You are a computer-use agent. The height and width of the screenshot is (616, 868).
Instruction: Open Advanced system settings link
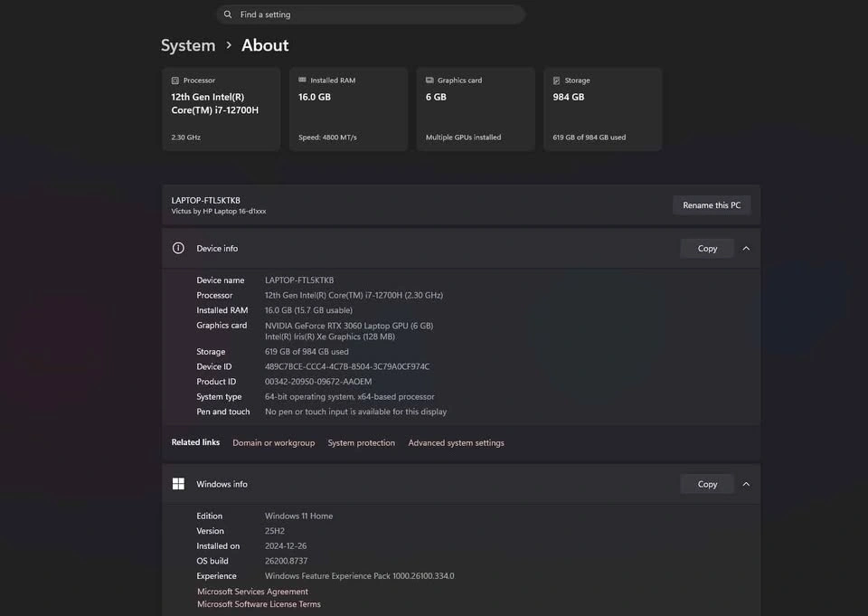click(x=456, y=442)
